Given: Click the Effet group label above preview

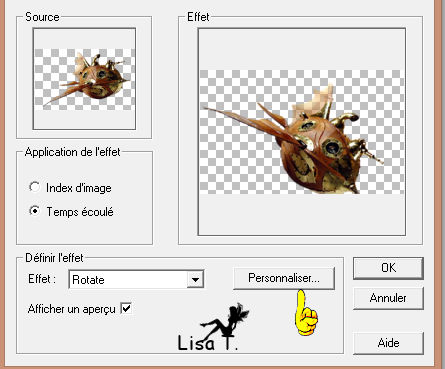Looking at the screenshot, I should [198, 17].
